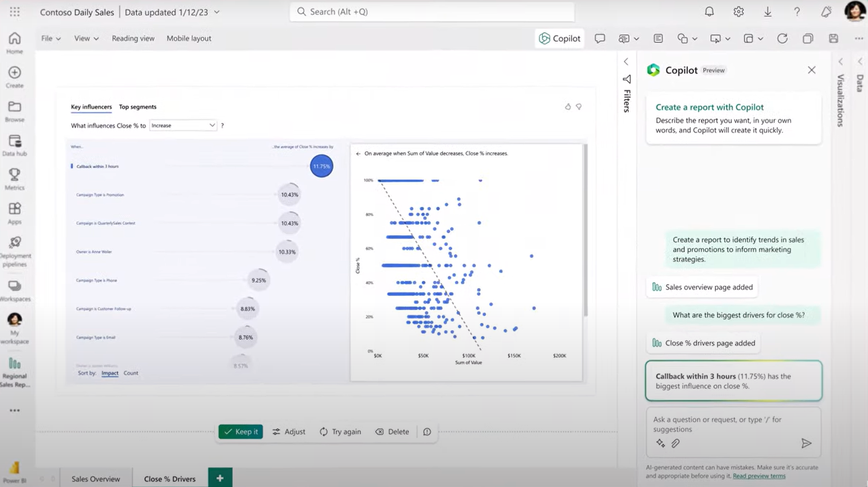Expand the Data updated dropdown chevron
The width and height of the screenshot is (868, 487).
click(217, 12)
